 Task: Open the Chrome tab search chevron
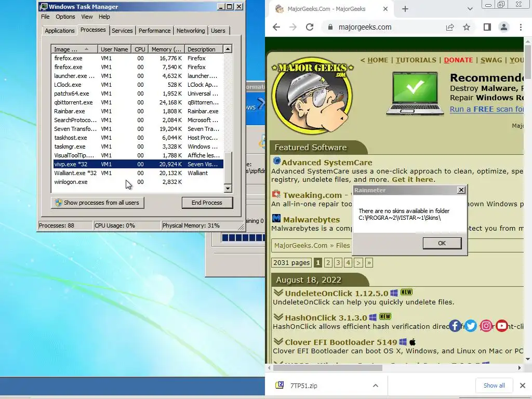pos(470,9)
